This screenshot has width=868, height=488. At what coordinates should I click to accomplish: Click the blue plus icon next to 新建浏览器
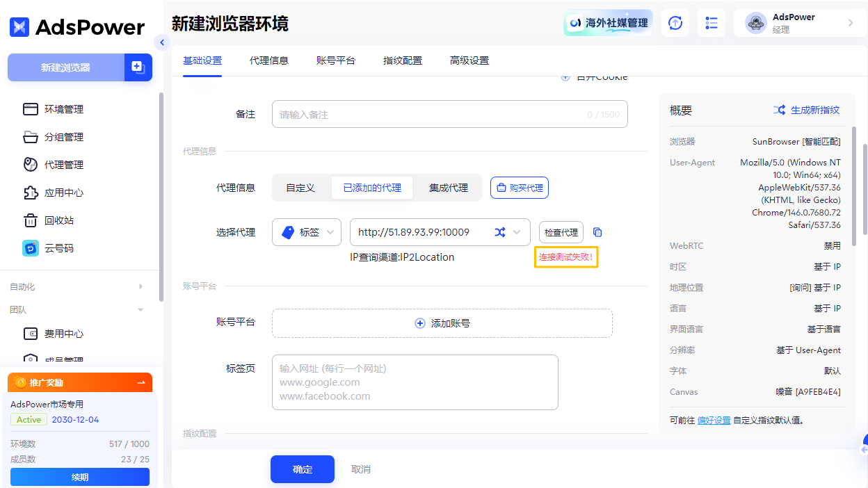(x=138, y=67)
